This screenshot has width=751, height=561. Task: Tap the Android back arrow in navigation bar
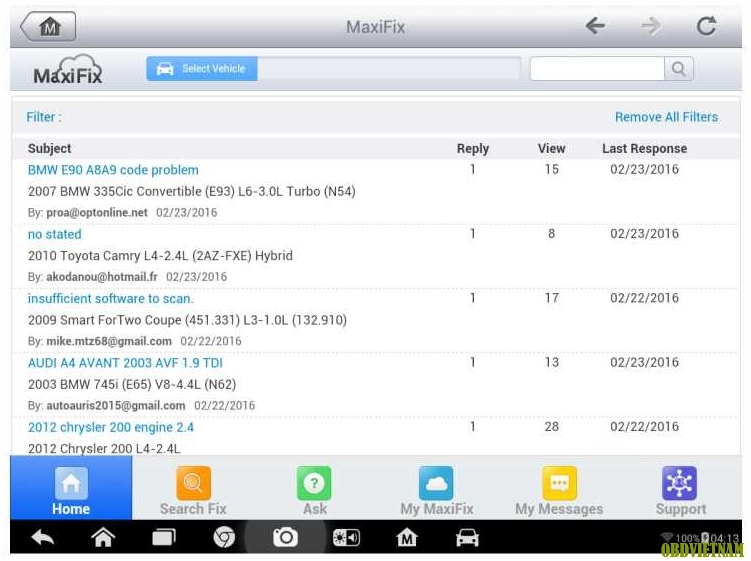43,538
